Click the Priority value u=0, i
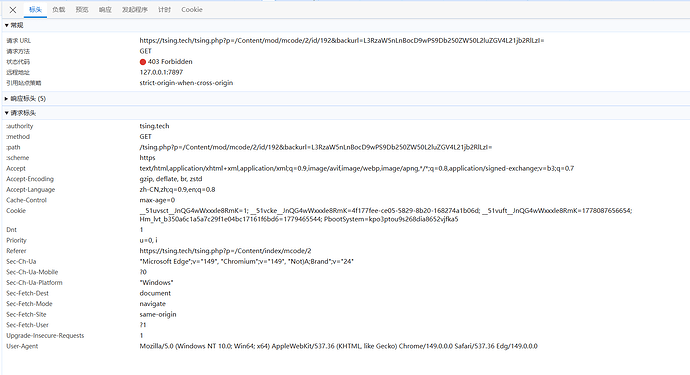 click(148, 240)
